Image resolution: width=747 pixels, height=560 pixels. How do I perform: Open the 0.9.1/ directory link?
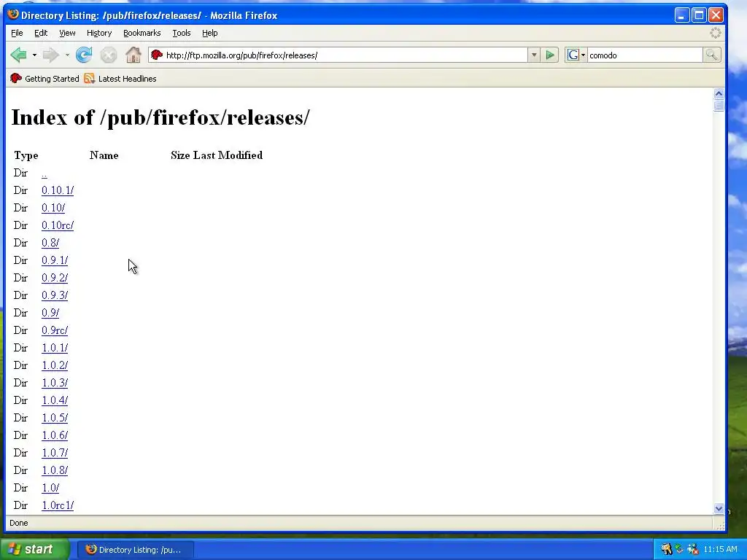pos(55,260)
